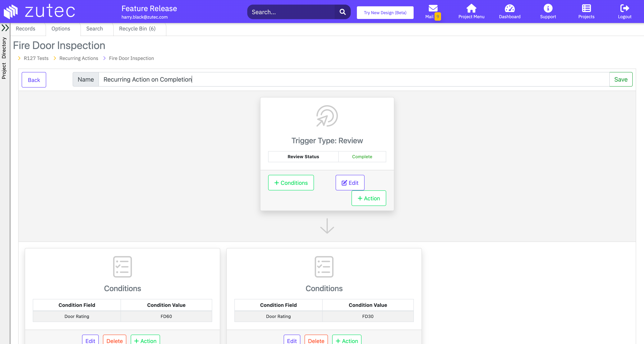
Task: Go to the Dashboard gauge icon
Action: 509,8
